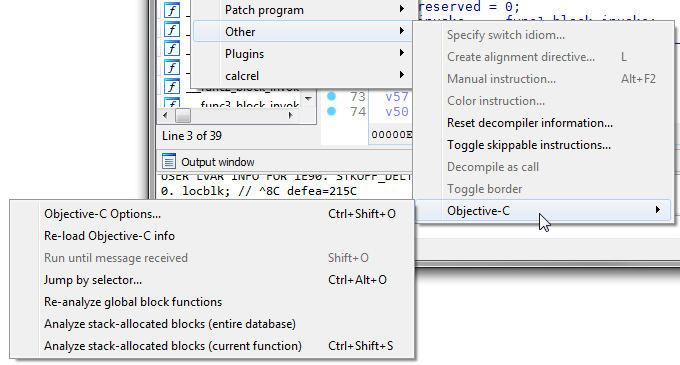Viewport: 680px width, 365px height.
Task: Expand the Plugins submenu arrow
Action: (x=402, y=53)
